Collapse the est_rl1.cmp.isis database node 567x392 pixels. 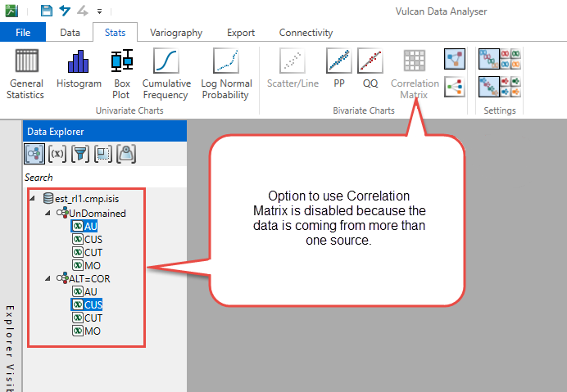(x=33, y=198)
